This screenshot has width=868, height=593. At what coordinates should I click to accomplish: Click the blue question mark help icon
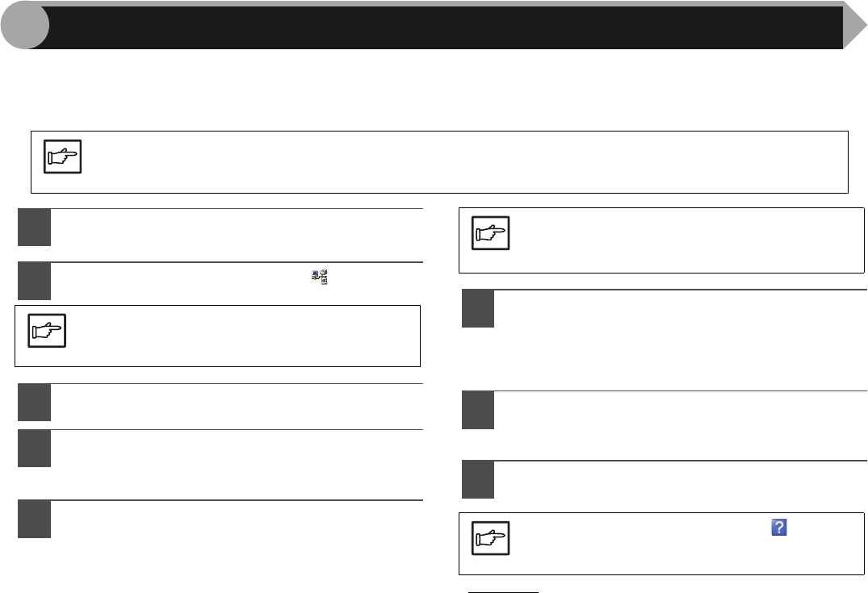(779, 528)
